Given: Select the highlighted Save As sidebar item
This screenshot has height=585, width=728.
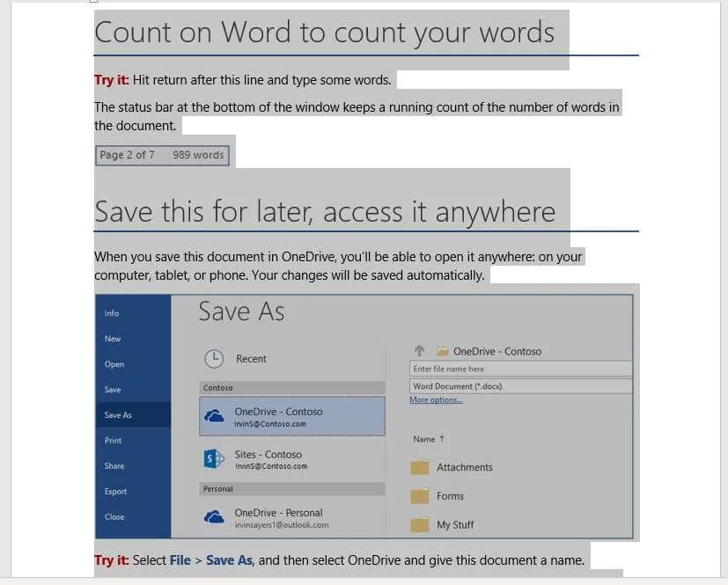Looking at the screenshot, I should pos(133,414).
